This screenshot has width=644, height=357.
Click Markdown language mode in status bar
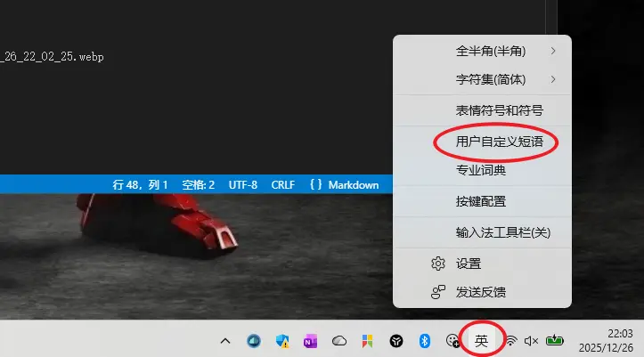pyautogui.click(x=354, y=185)
